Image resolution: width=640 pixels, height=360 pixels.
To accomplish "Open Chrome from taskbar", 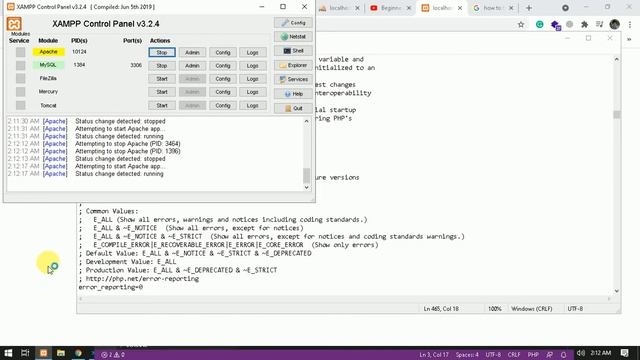I will [x=78, y=353].
